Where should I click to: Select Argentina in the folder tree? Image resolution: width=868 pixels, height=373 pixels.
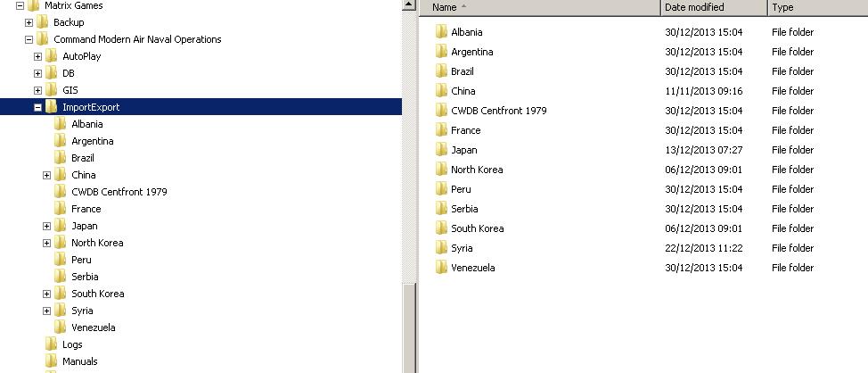pyautogui.click(x=93, y=141)
